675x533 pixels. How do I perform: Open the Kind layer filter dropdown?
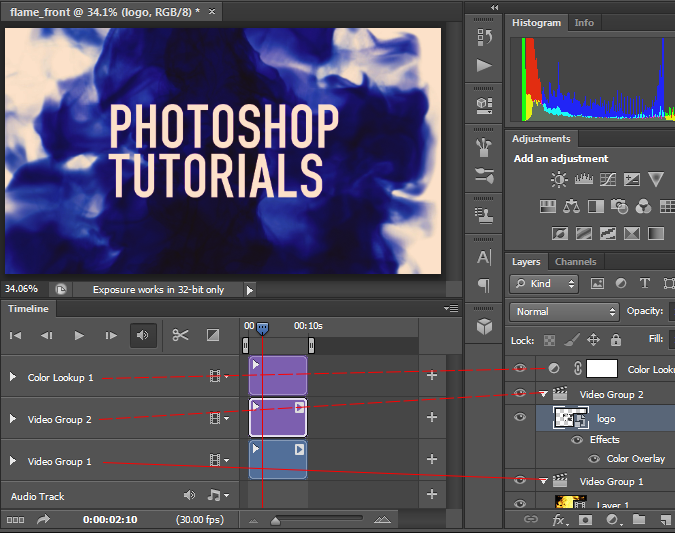[x=543, y=284]
